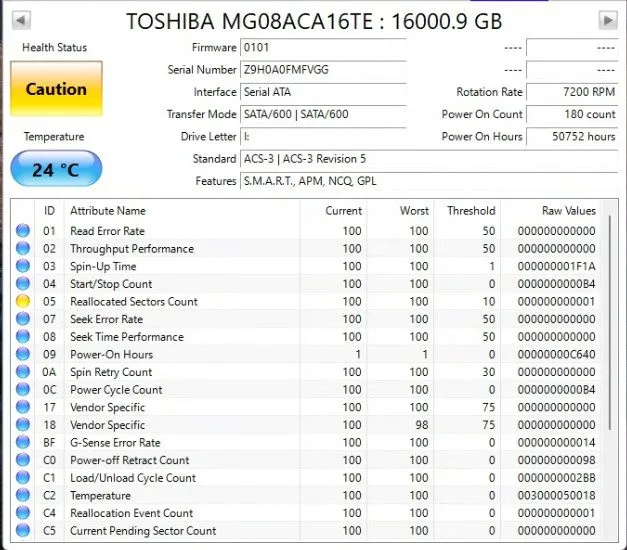Click the Seek Error Rate status orb
This screenshot has width=627, height=550.
23,319
